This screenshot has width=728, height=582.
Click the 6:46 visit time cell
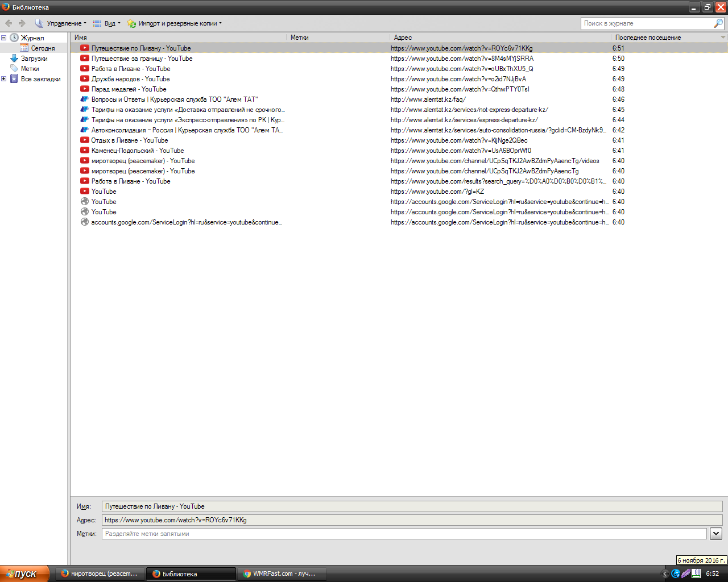pyautogui.click(x=618, y=99)
